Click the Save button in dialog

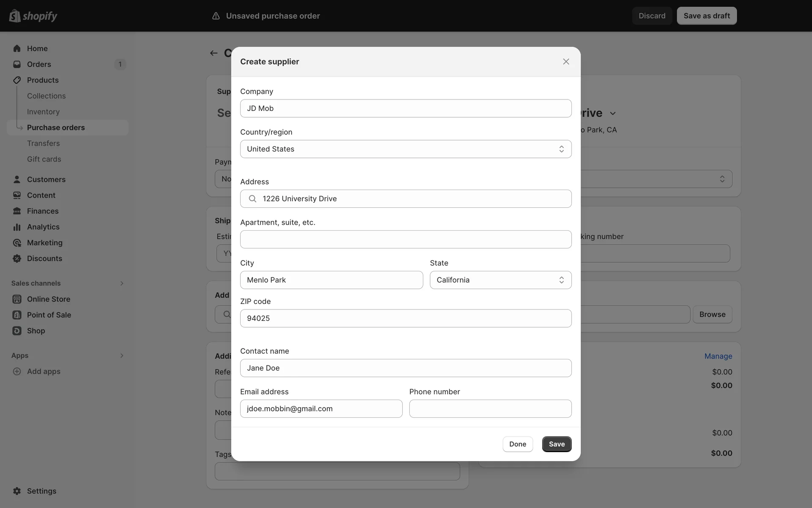click(x=557, y=444)
